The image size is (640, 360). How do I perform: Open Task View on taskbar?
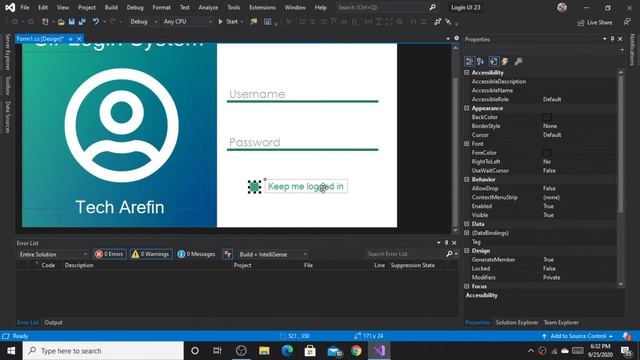coord(217,351)
